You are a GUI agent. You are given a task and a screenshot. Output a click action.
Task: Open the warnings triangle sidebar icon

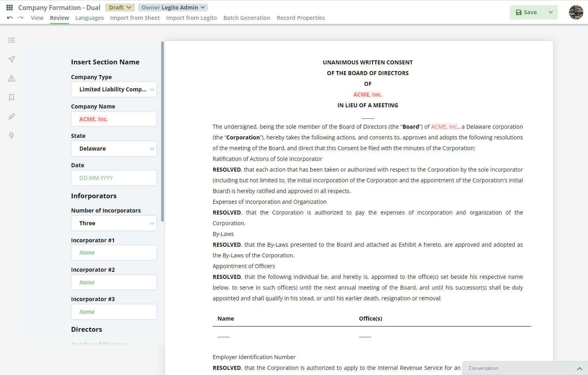click(x=12, y=78)
